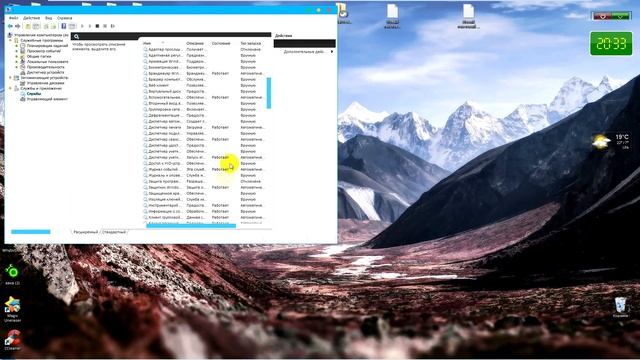Click the Диспетчер устройств tree icon
The width and height of the screenshot is (640, 360).
pos(23,72)
